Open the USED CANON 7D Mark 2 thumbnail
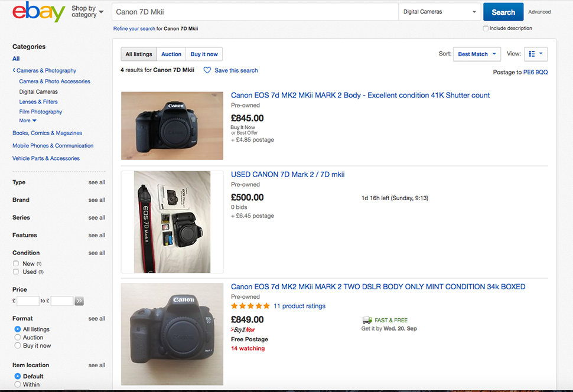Image resolution: width=573 pixels, height=392 pixels. (171, 222)
